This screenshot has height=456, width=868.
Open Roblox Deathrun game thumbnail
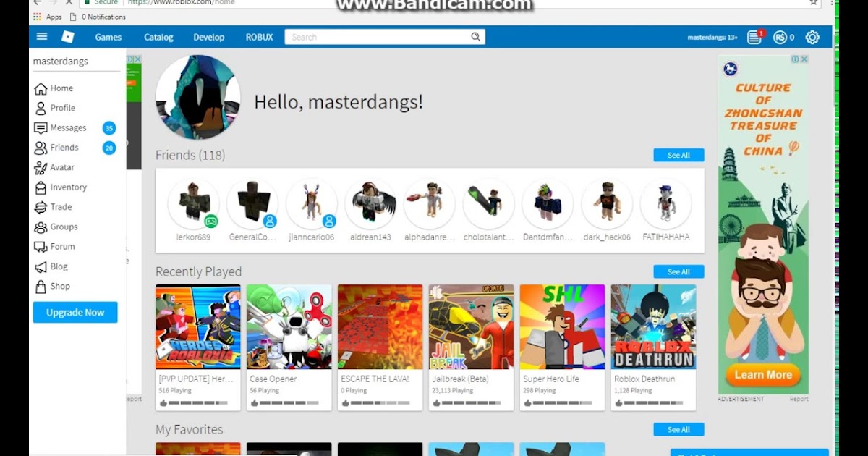654,327
